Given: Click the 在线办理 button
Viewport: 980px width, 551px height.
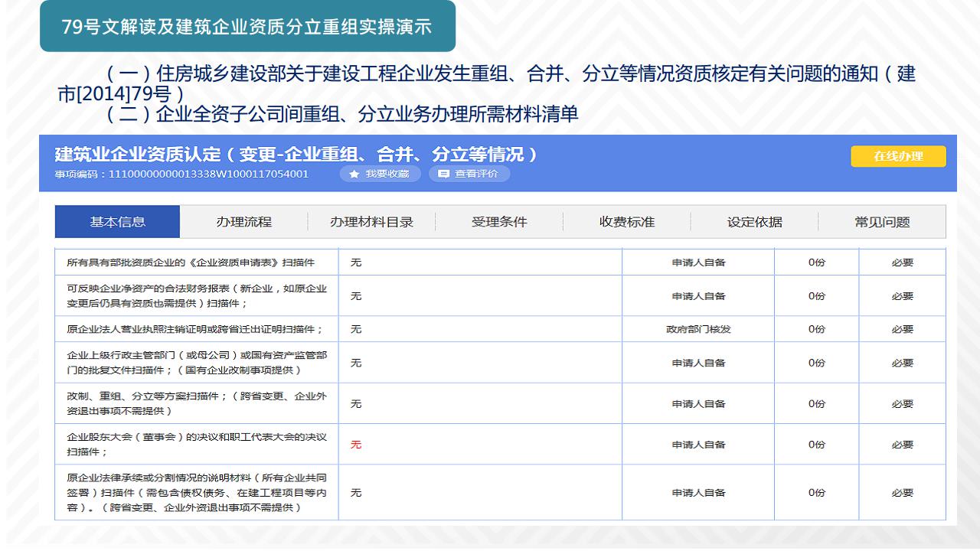Looking at the screenshot, I should 898,156.
